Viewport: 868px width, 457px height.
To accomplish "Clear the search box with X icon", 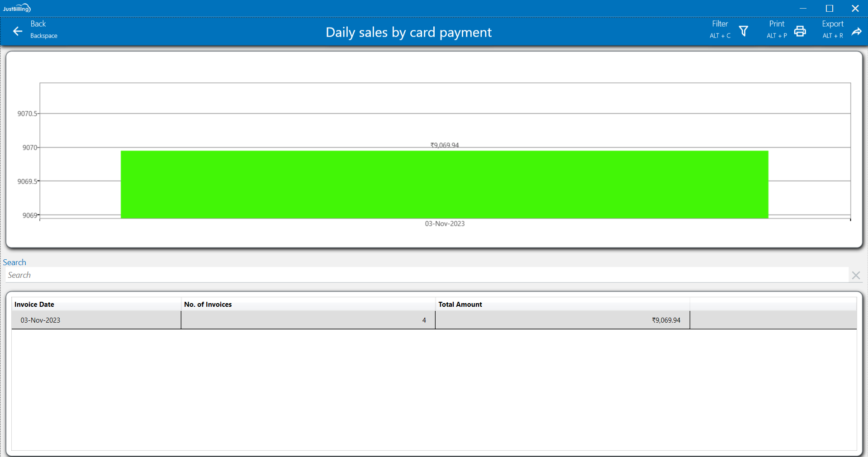I will tap(855, 275).
